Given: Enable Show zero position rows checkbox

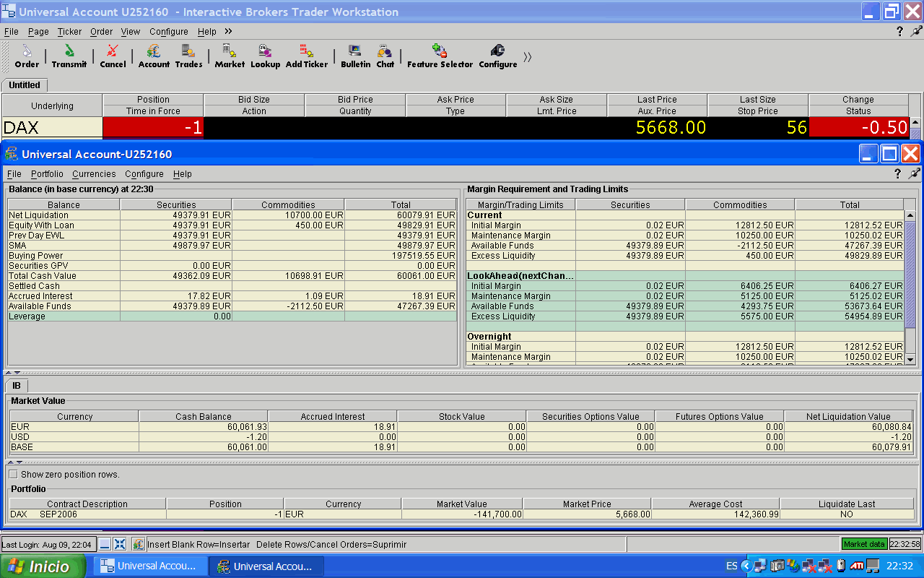Looking at the screenshot, I should [x=13, y=475].
